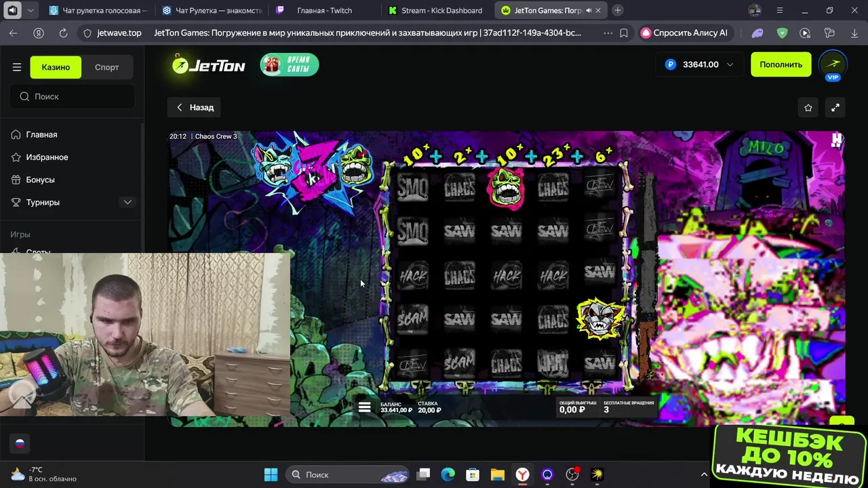Open the browser downloads icon
This screenshot has width=868, height=488.
(853, 33)
